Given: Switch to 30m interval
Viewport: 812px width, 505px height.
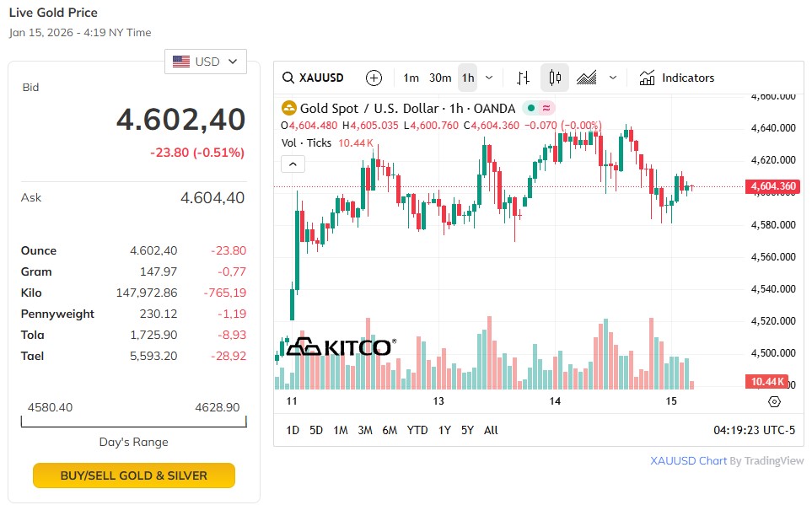Looking at the screenshot, I should pos(440,78).
